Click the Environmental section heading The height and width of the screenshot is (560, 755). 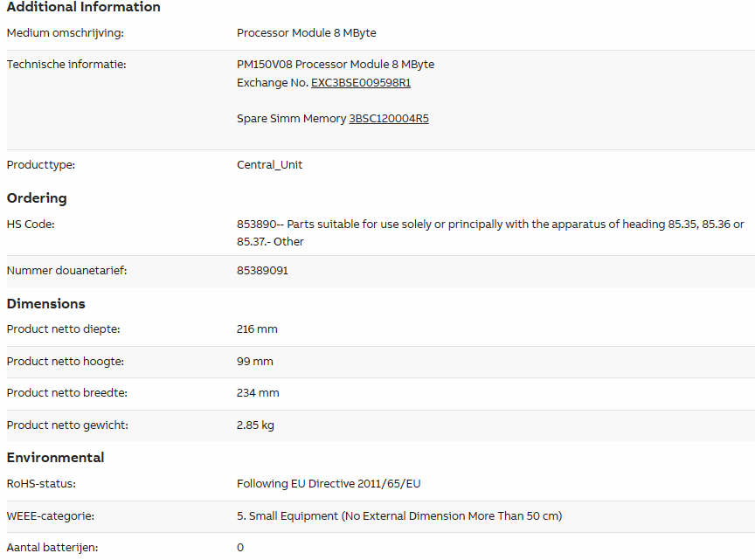pos(55,458)
